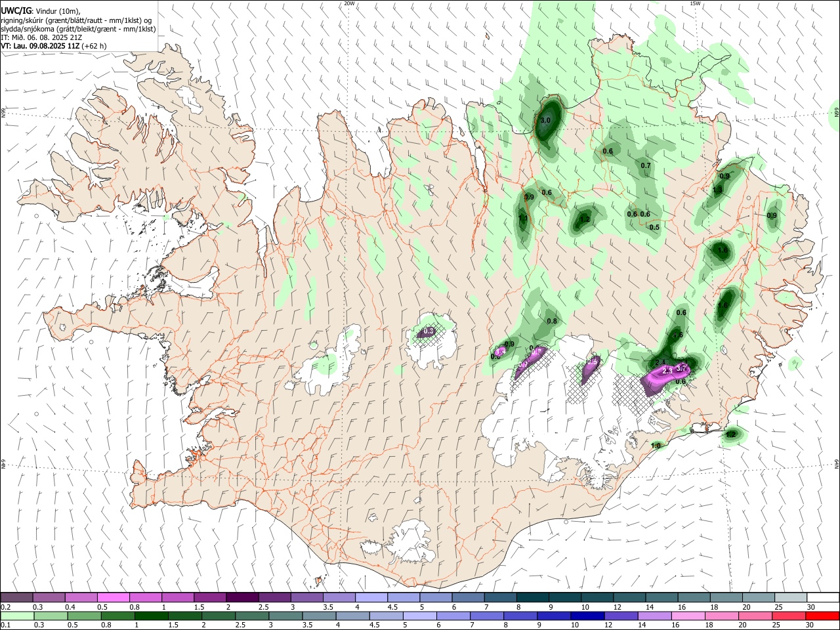Pick the dark blue 10 swatch in the lower legend
Viewport: 840px width, 630px height.
click(587, 616)
